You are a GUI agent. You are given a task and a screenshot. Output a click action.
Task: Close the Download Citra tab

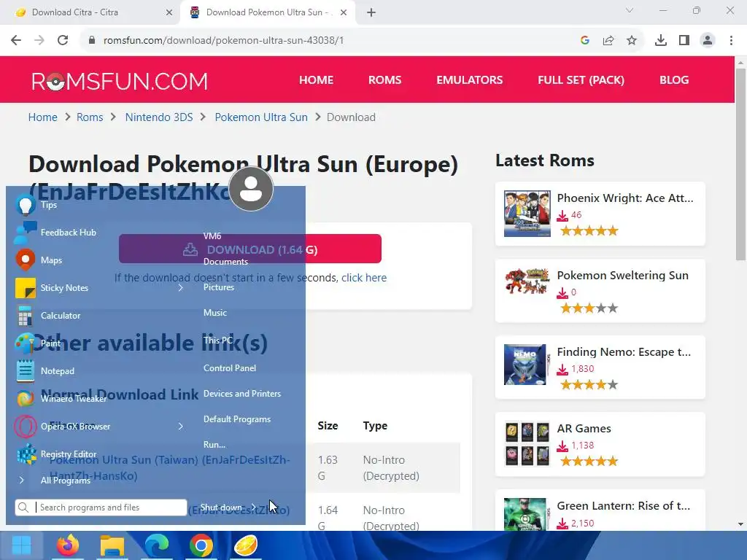(x=169, y=12)
